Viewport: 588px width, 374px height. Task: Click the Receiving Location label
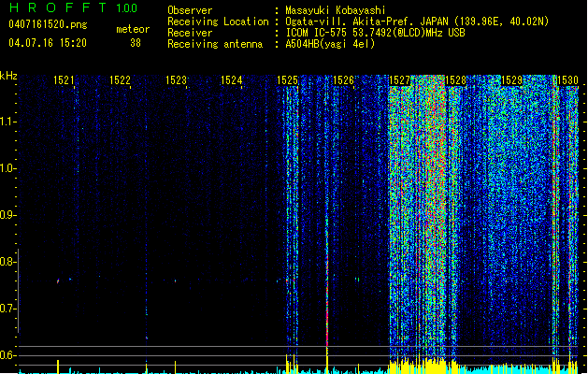(x=218, y=22)
